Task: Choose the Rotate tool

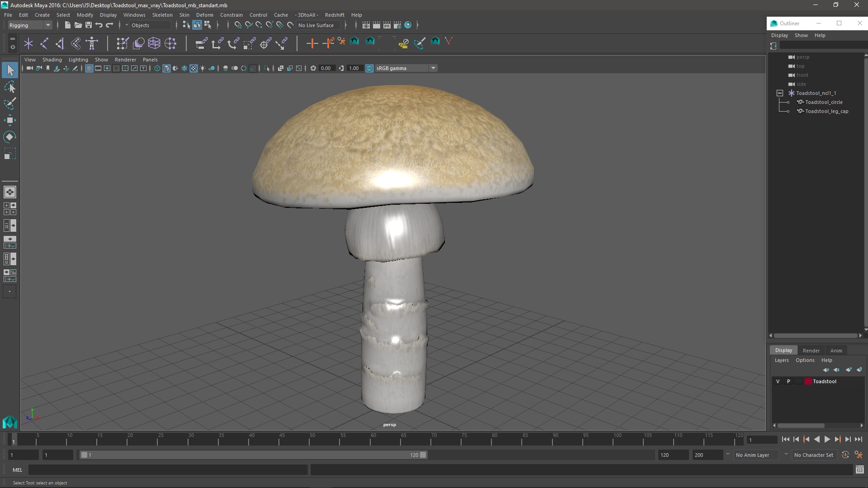Action: pos(9,136)
